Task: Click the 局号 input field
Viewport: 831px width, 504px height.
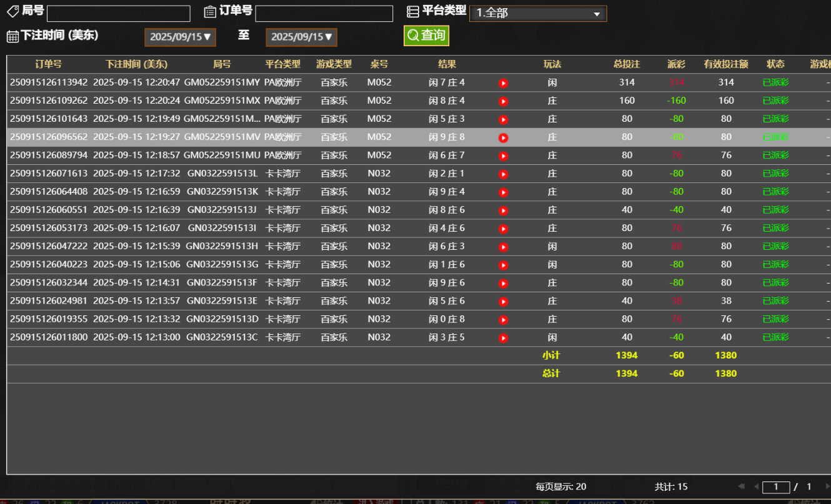Action: click(119, 13)
